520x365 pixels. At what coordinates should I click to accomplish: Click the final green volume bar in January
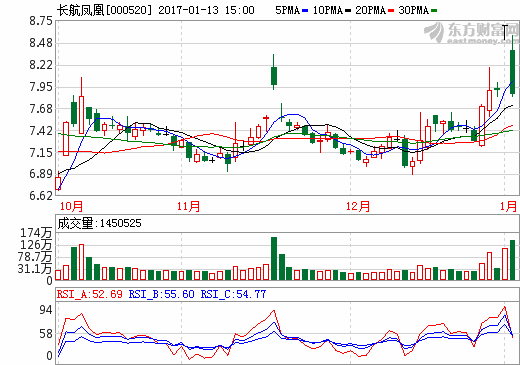513,260
